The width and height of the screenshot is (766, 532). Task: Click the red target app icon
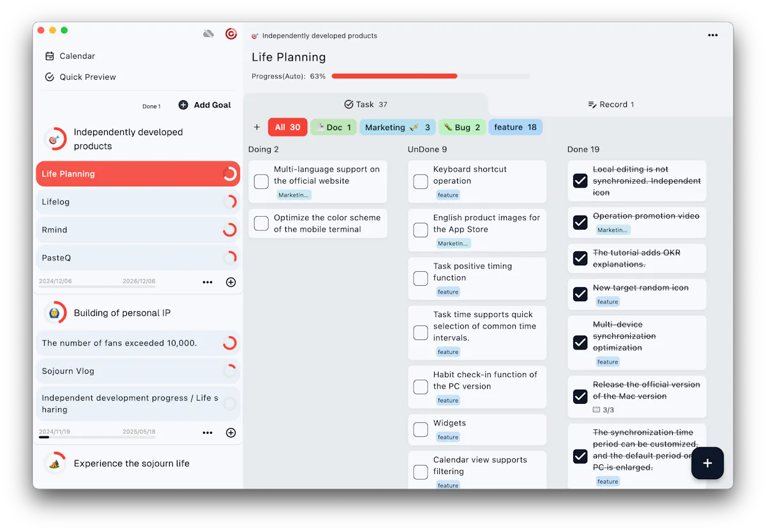[231, 34]
